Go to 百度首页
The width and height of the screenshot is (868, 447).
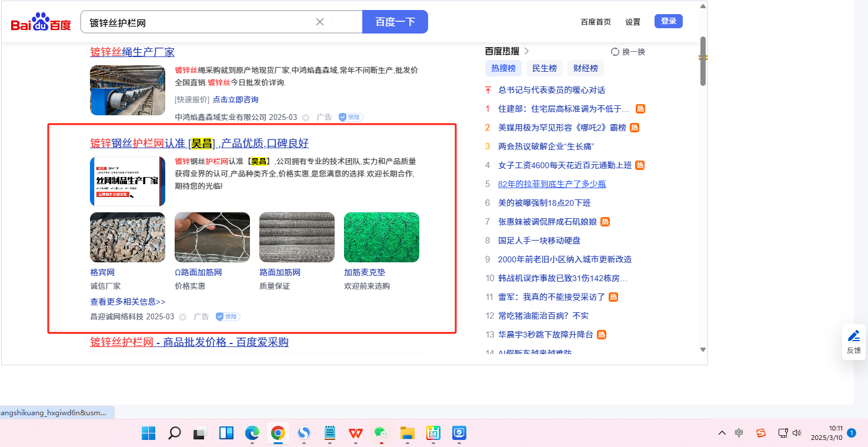click(x=596, y=22)
